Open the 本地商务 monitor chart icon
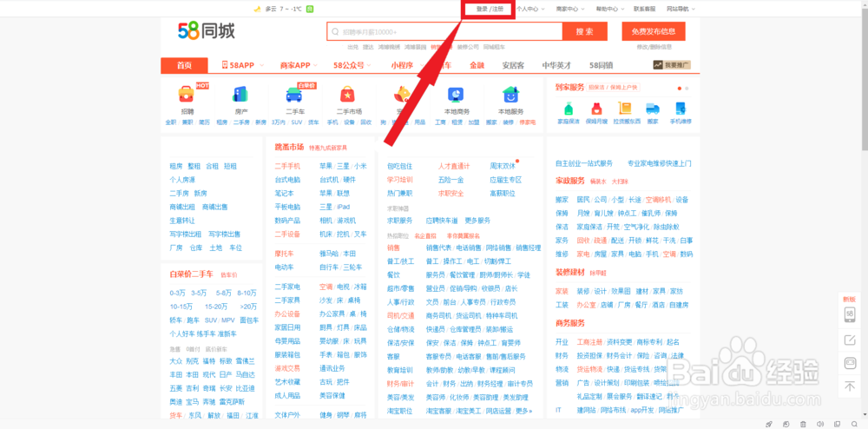This screenshot has width=868, height=429. pyautogui.click(x=457, y=95)
